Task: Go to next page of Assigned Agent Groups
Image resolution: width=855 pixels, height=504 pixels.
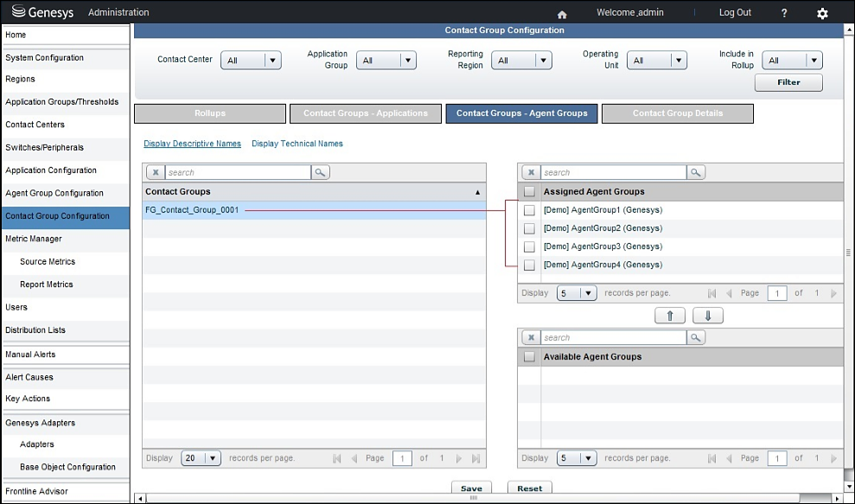Action: tap(833, 293)
